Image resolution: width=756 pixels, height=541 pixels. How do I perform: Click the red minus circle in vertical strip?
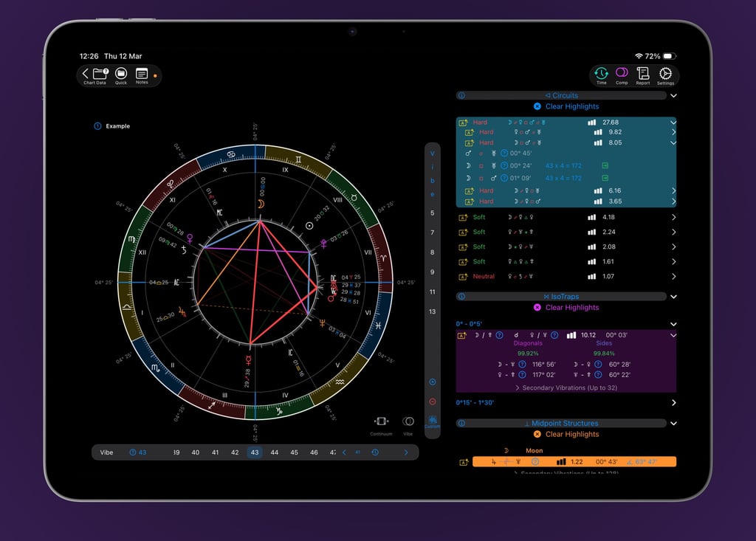point(433,402)
